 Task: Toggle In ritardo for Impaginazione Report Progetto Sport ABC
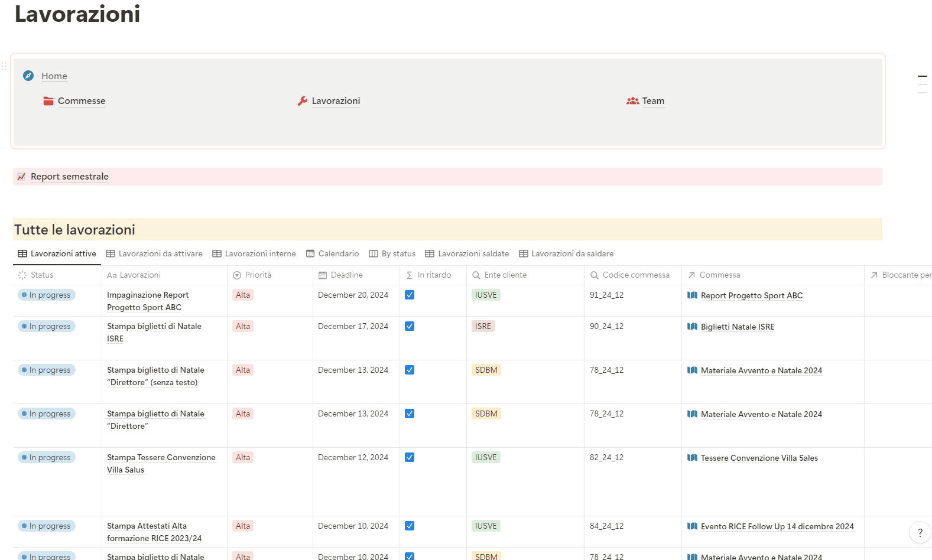click(410, 295)
